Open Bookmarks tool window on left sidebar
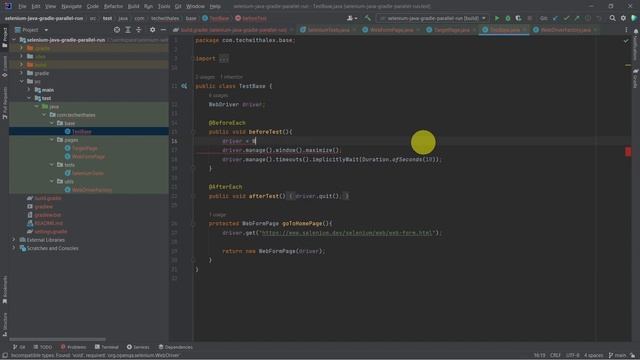Screen dimensions: 640x360 pos(4,289)
